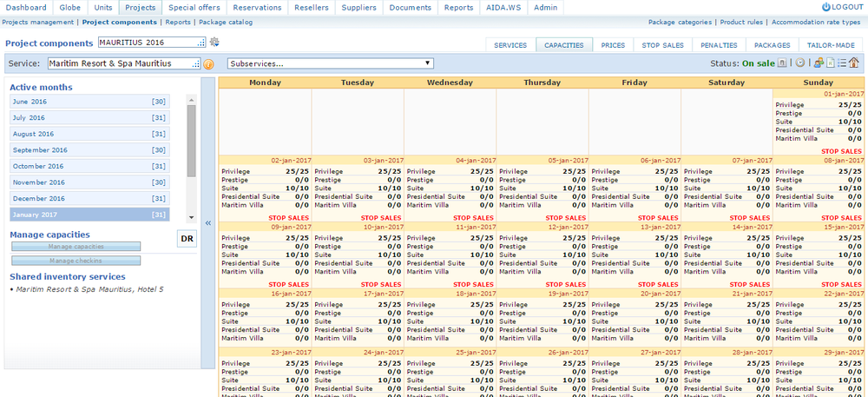Open the Suppliers tab
This screenshot has width=868, height=397.
359,8
